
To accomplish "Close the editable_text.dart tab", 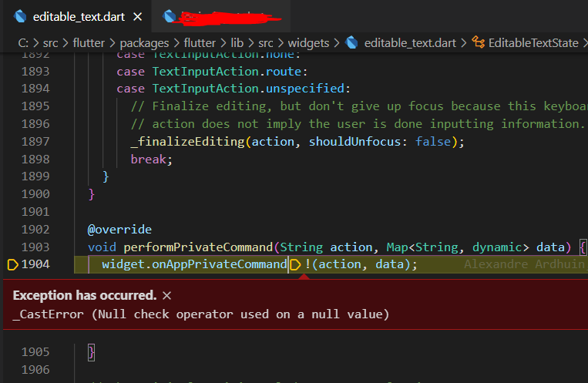I will coord(138,17).
